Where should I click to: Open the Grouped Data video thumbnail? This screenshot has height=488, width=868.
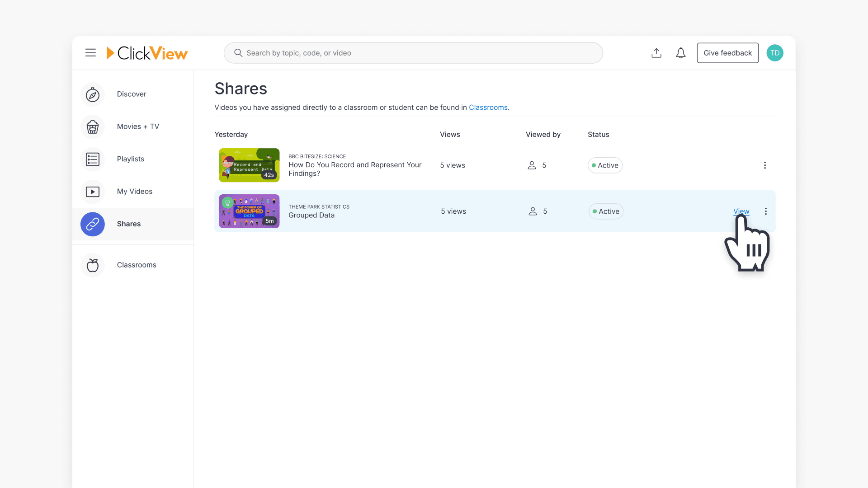pyautogui.click(x=249, y=211)
